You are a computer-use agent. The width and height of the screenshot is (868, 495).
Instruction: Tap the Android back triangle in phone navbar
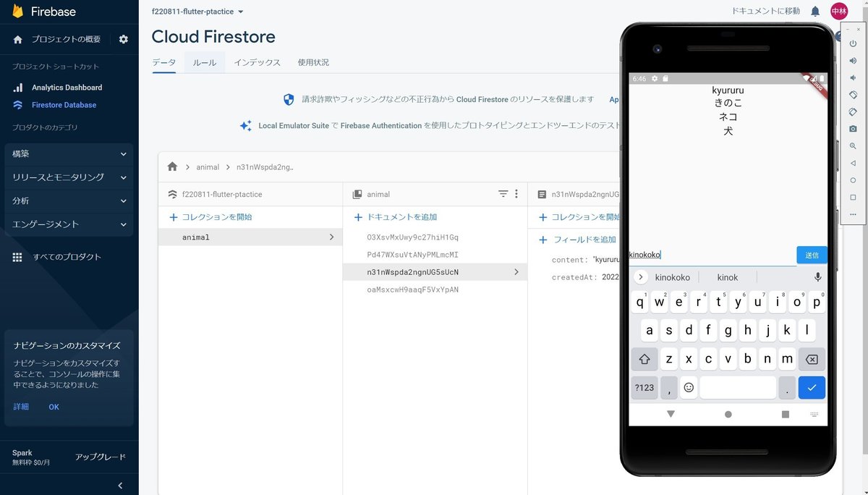tap(671, 414)
